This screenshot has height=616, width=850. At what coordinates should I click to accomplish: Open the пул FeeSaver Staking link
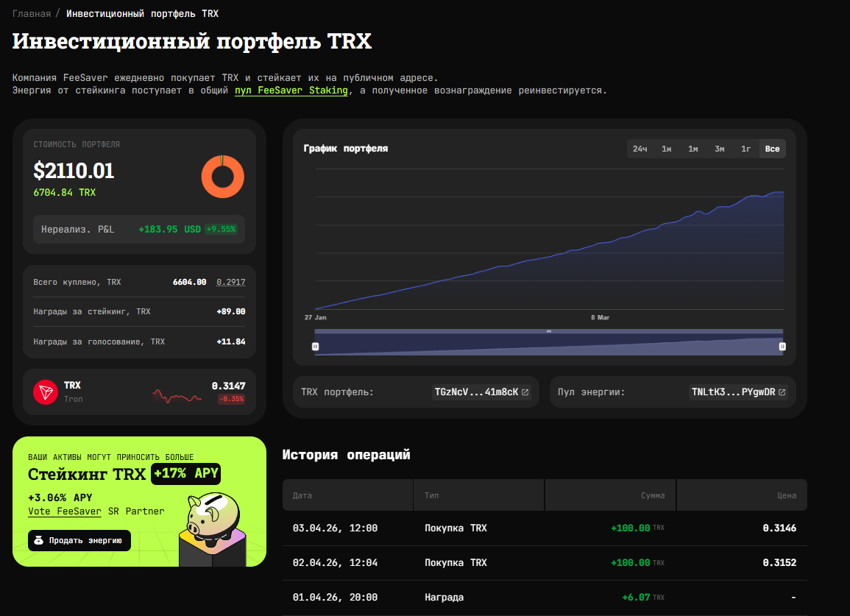(291, 91)
